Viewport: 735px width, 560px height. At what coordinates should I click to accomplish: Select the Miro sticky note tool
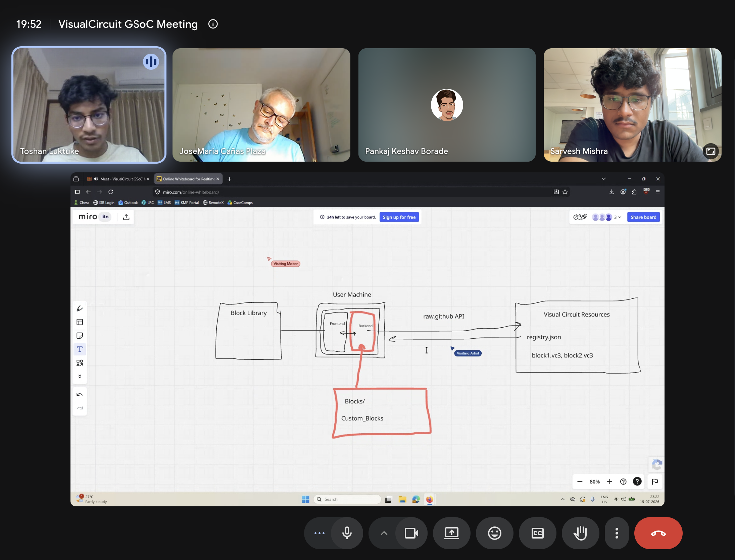tap(80, 336)
